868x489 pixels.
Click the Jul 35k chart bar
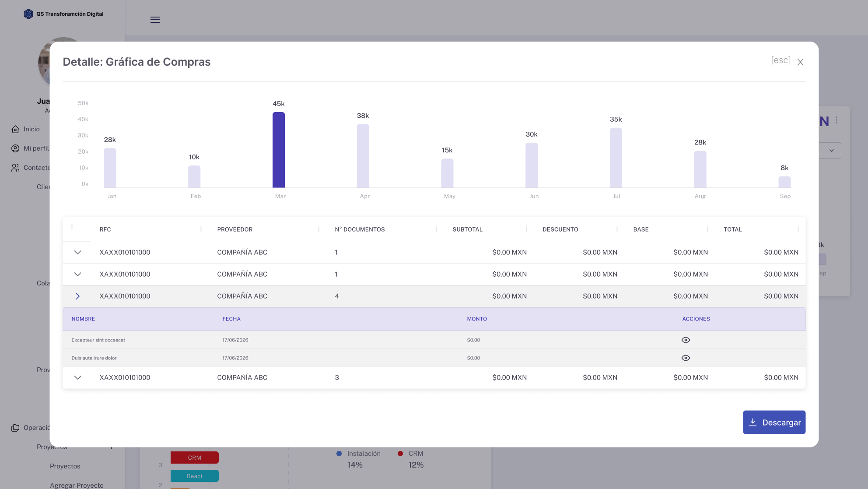pyautogui.click(x=616, y=158)
